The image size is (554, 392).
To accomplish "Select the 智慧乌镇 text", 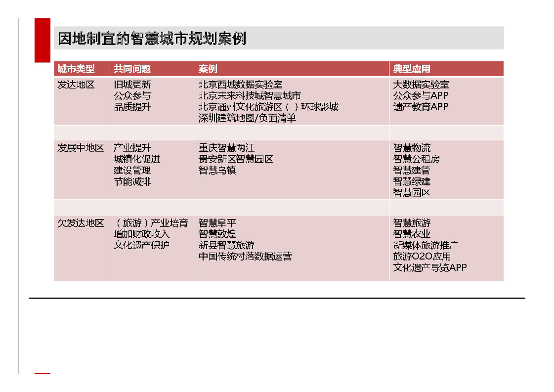I will [x=217, y=170].
